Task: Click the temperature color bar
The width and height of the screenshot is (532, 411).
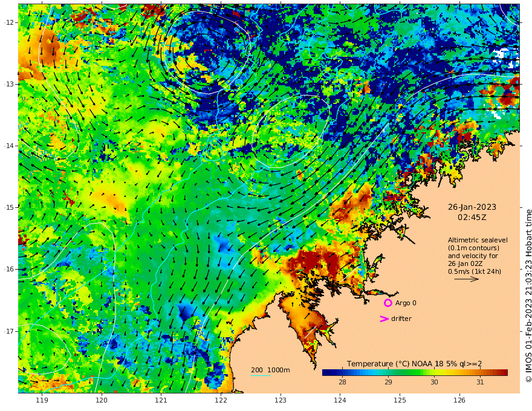Action: [415, 372]
